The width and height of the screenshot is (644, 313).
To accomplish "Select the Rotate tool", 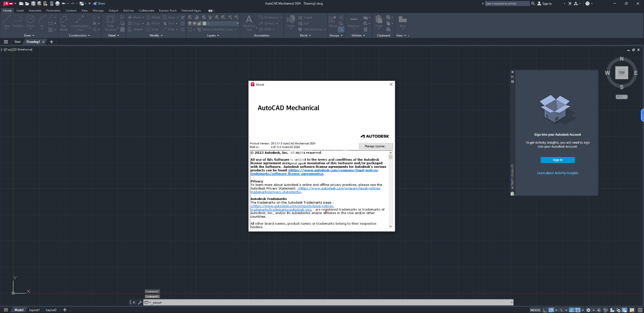I will [153, 17].
